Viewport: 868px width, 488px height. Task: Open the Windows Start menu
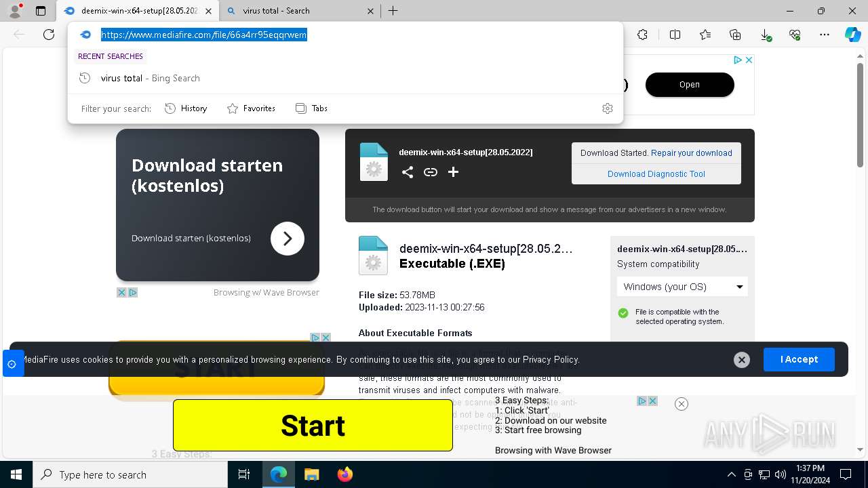16,474
